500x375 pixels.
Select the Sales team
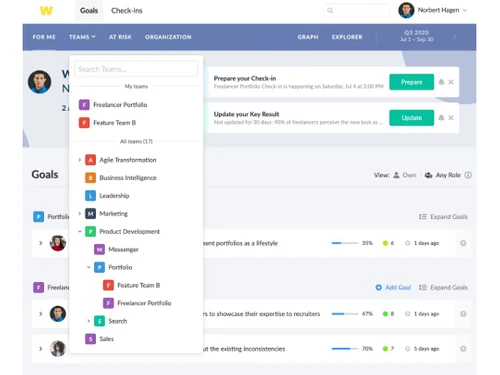tap(106, 339)
